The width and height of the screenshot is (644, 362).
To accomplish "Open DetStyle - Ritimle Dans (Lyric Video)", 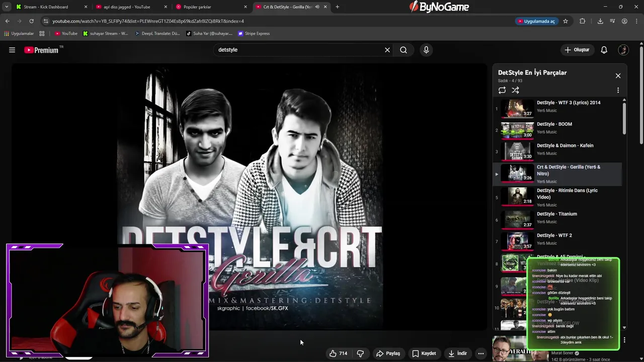I will (x=557, y=198).
